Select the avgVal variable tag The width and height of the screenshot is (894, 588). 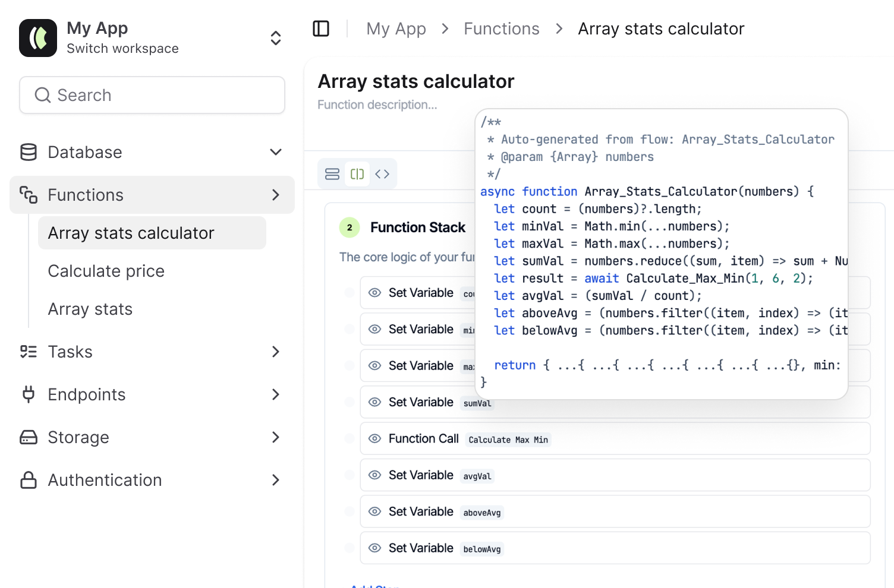(x=477, y=476)
